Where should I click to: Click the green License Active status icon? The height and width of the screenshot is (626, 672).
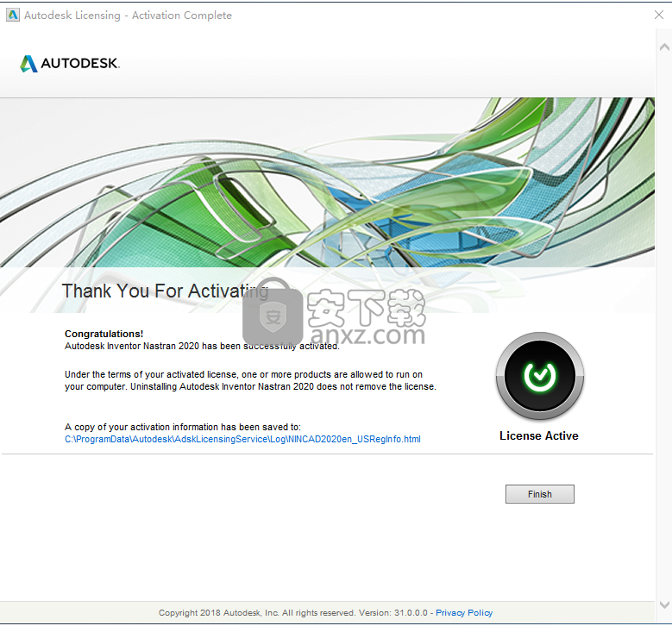coord(539,376)
